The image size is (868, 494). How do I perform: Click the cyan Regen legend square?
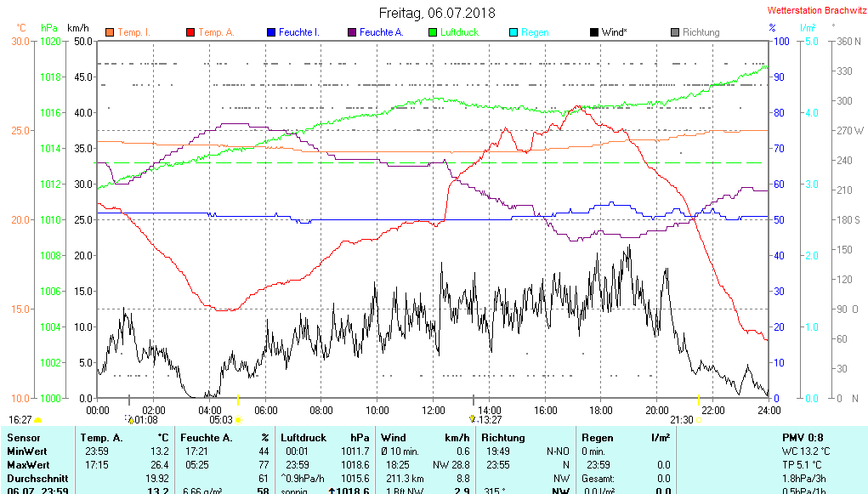(513, 32)
